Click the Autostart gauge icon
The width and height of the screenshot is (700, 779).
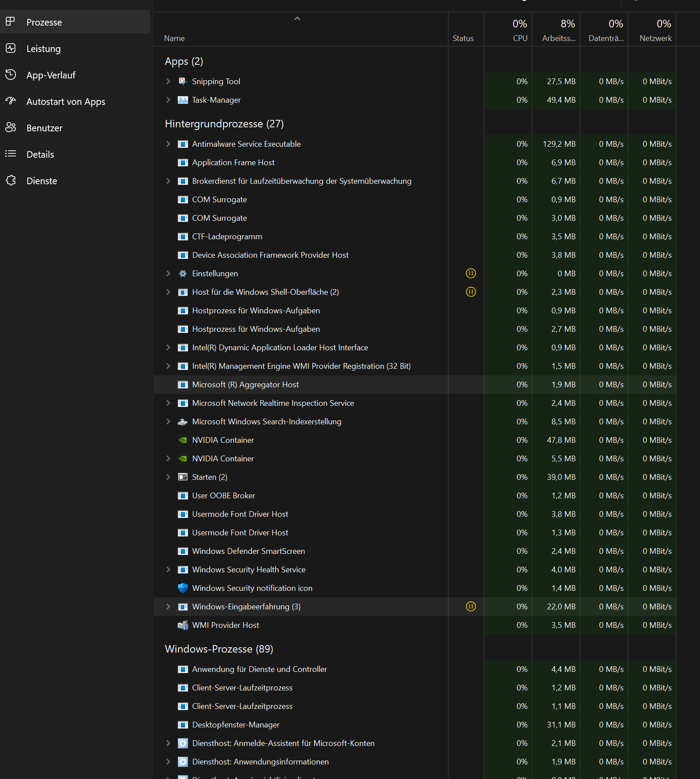[x=11, y=101]
